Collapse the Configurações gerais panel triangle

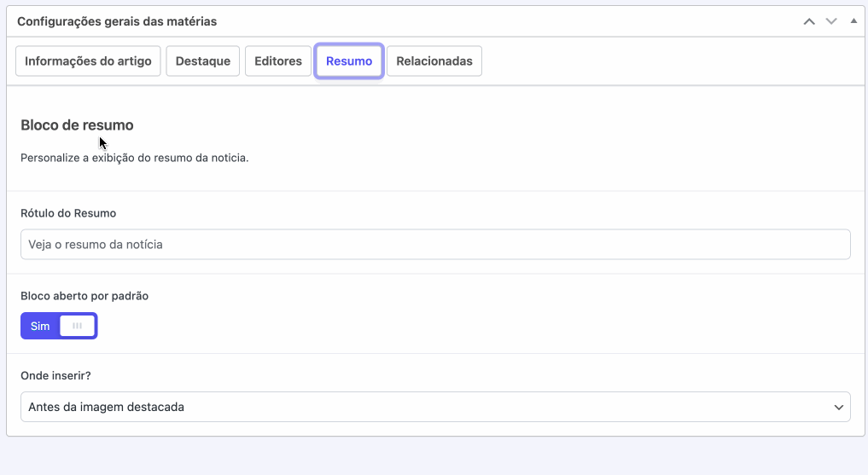[853, 21]
